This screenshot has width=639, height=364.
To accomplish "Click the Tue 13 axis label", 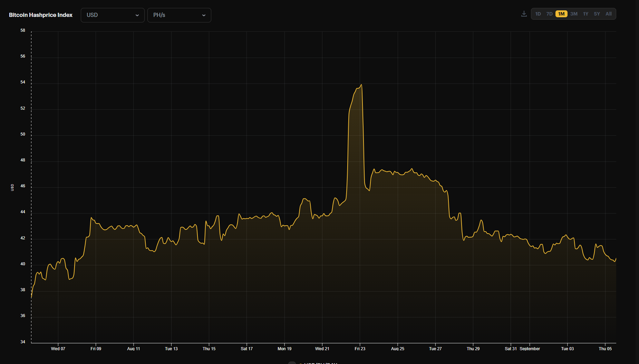I will 171,349.
